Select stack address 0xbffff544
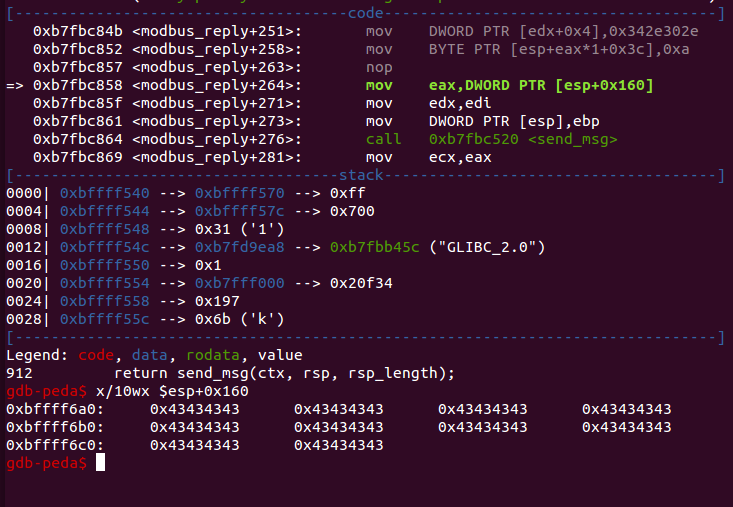This screenshot has width=733, height=507. (105, 211)
